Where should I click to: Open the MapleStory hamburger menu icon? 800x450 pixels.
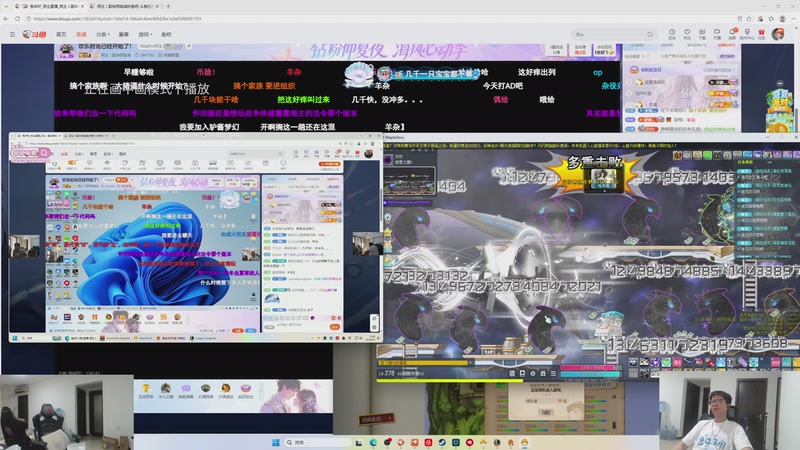(x=553, y=373)
